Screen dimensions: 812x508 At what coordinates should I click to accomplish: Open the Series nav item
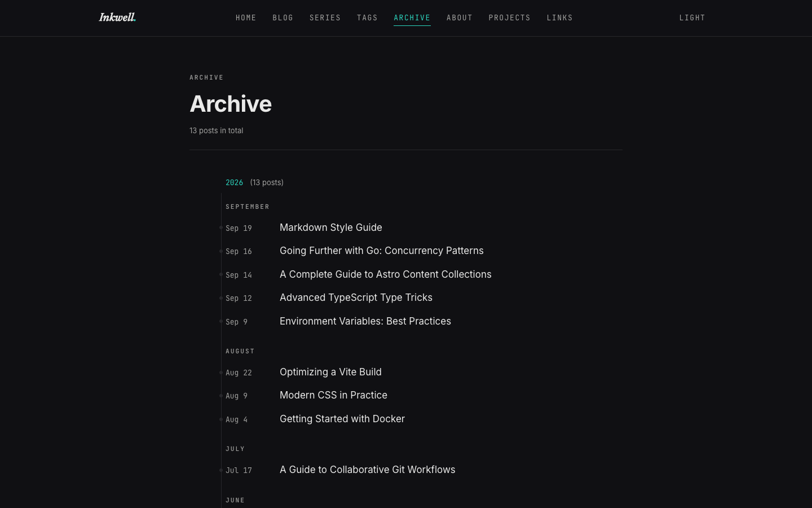tap(325, 18)
